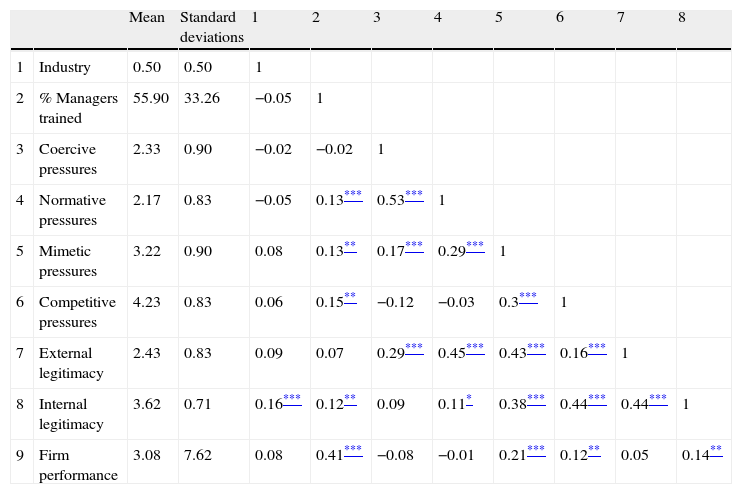Follow the *** footnote link after 0.38
Viewport: 742px width, 494px height.
536,398
